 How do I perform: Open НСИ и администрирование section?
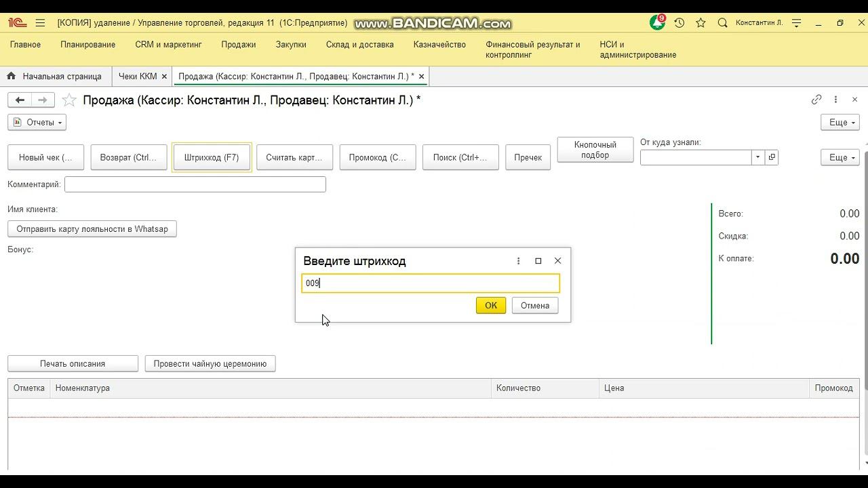pos(637,49)
